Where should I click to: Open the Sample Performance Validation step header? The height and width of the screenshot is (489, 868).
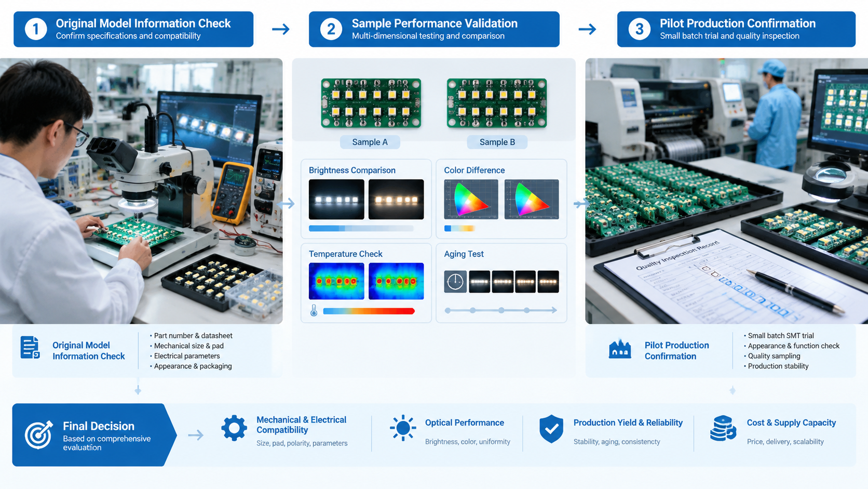[x=434, y=29]
